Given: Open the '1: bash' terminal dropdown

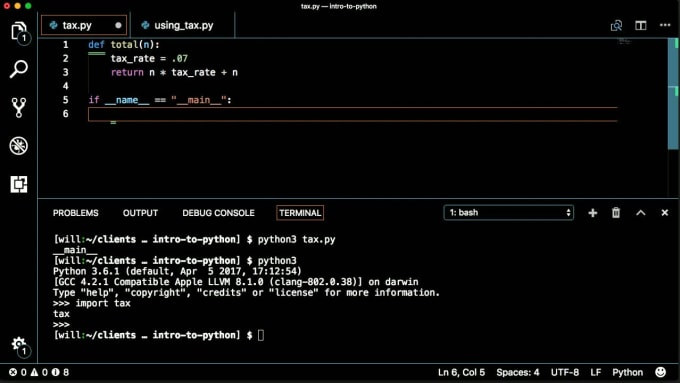Looking at the screenshot, I should pyautogui.click(x=508, y=213).
